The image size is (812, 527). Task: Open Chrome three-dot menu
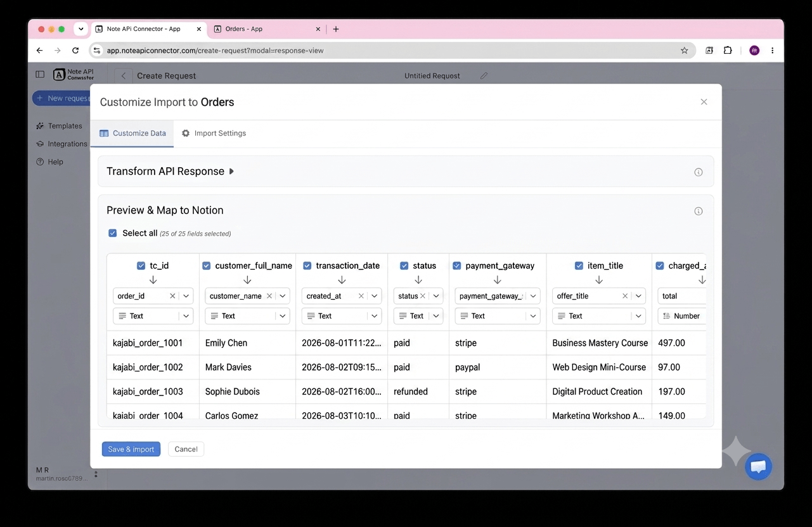772,51
